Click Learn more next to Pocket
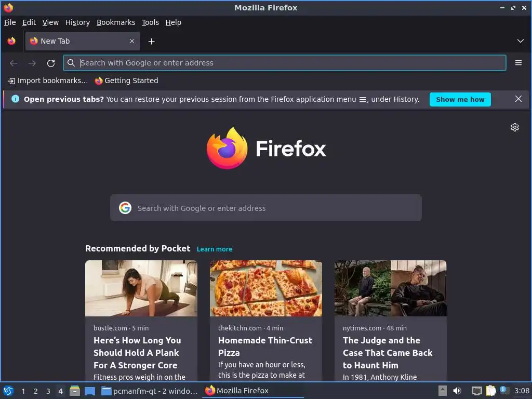This screenshot has height=399, width=532. coord(215,249)
